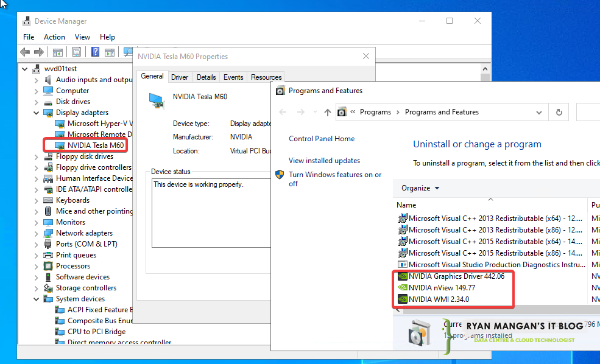Select Microsoft Visual C++ 2013 Redistributable (x64)

coord(495,219)
